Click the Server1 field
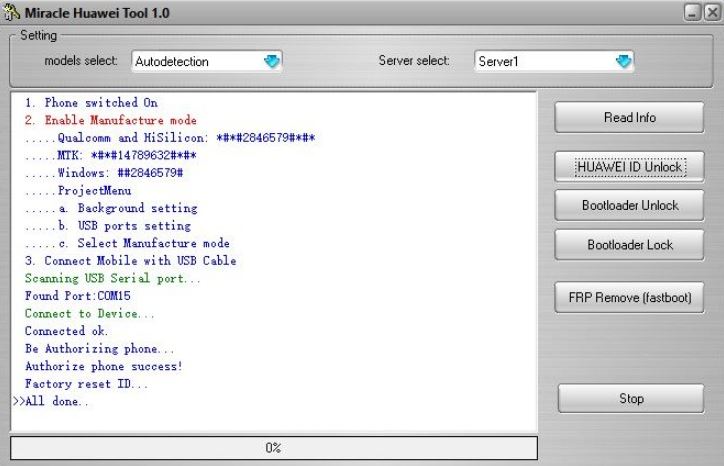Image resolution: width=724 pixels, height=466 pixels. pyautogui.click(x=554, y=61)
